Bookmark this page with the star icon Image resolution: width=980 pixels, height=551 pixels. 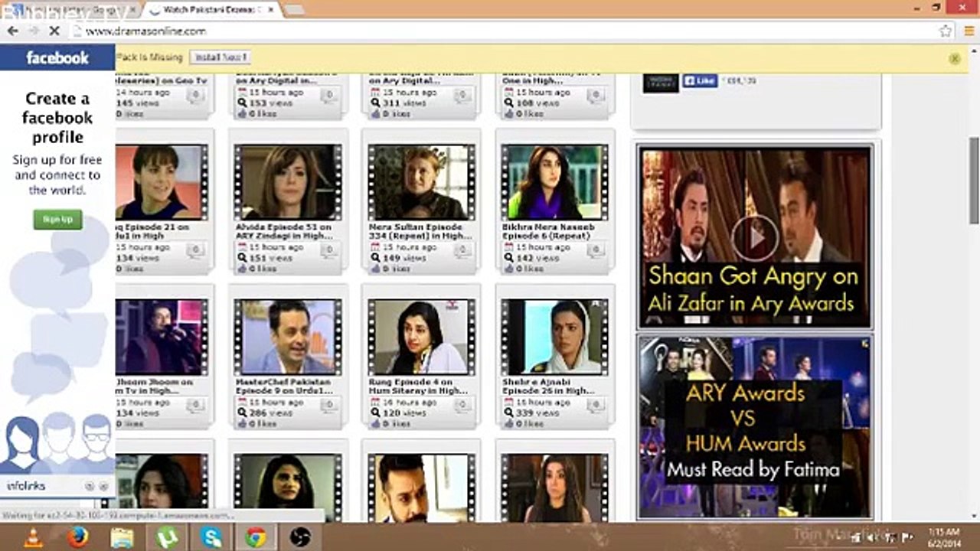click(x=946, y=31)
